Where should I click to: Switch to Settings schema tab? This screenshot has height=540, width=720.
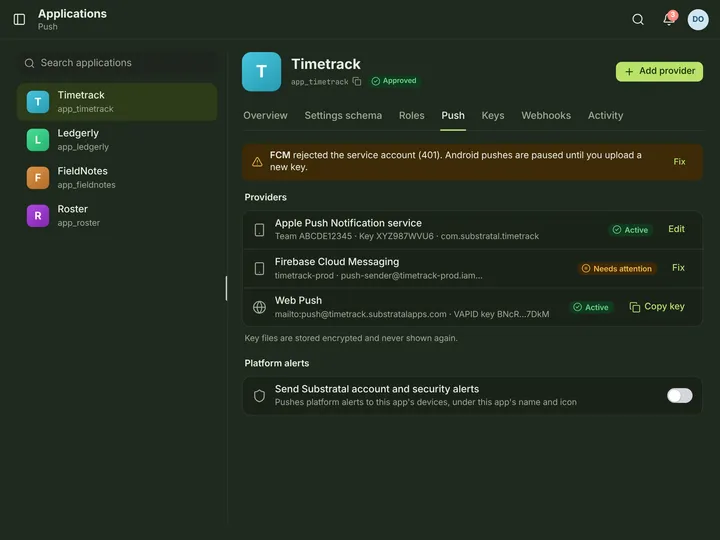click(x=343, y=116)
